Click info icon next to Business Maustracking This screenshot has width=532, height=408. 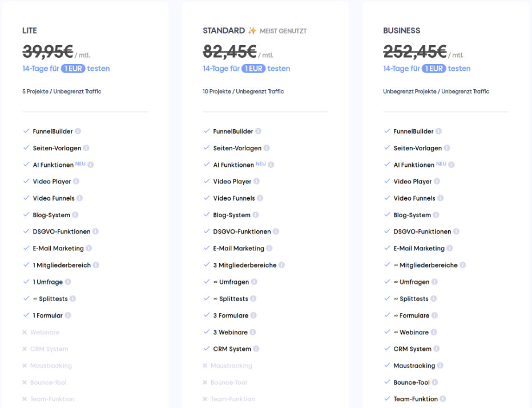point(441,366)
